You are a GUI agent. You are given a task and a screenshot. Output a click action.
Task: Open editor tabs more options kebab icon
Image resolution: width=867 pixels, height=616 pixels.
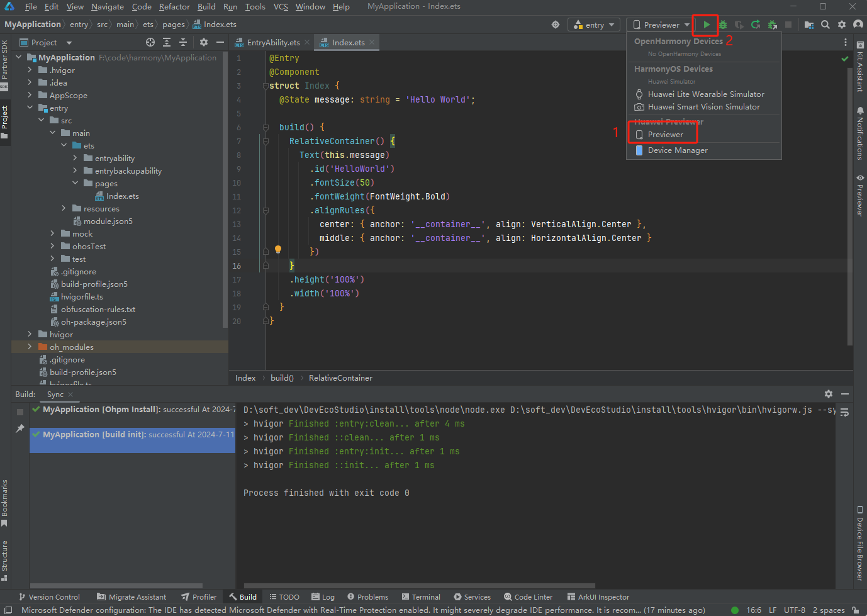point(846,42)
